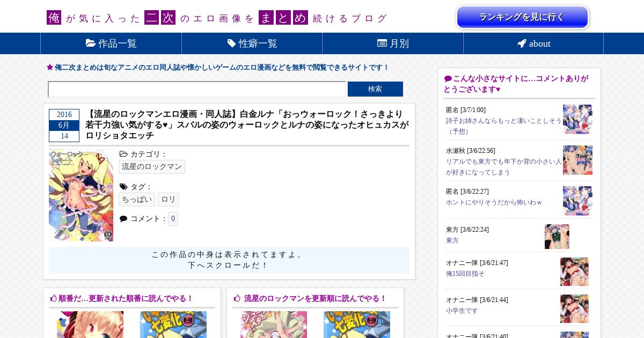The width and height of the screenshot is (644, 338).
Task: Open the 東方 comment link in sidebar
Action: (x=452, y=240)
